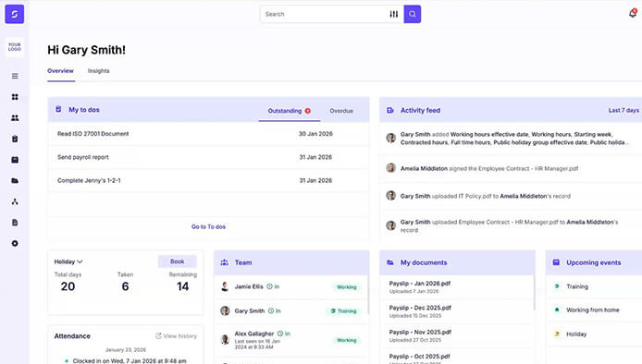Click into the Search field
Image resolution: width=642 pixels, height=364 pixels.
324,14
